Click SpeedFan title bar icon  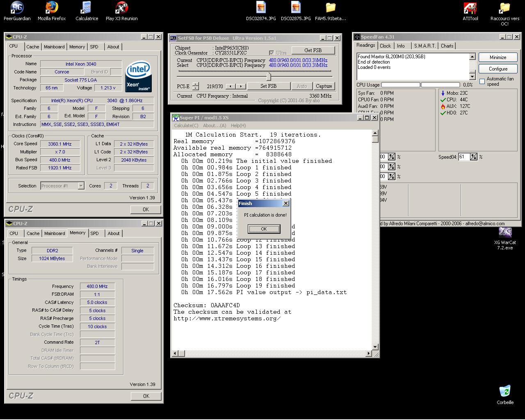coord(357,37)
